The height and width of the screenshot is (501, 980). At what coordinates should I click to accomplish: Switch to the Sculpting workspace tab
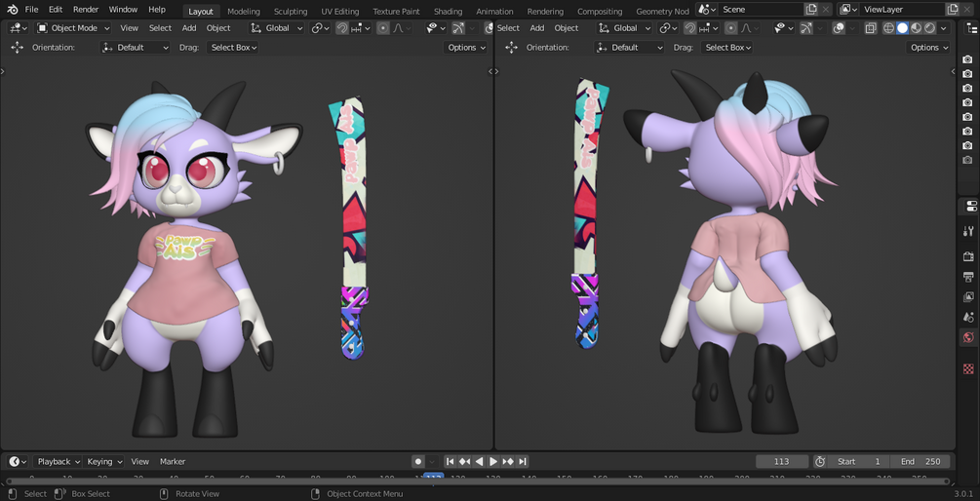coord(291,12)
